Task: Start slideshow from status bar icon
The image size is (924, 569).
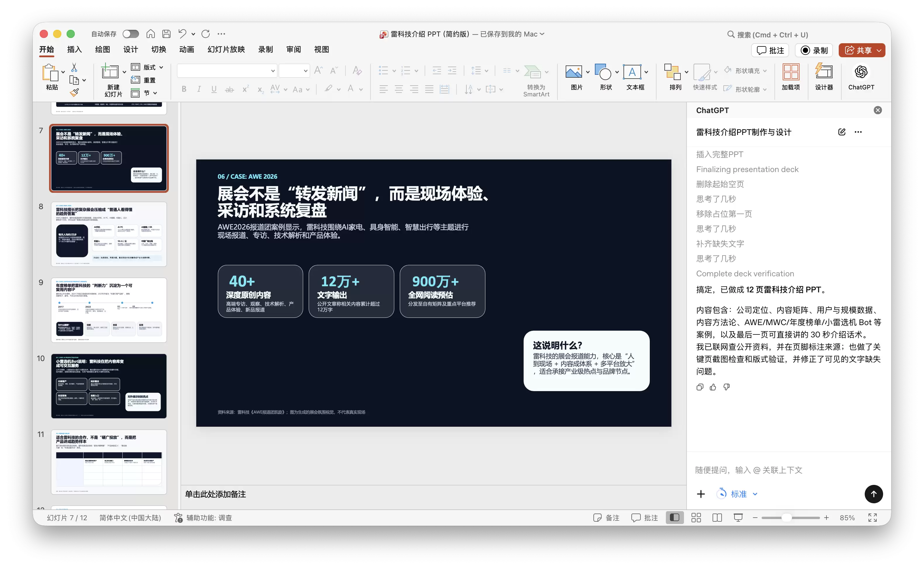Action: tap(738, 517)
